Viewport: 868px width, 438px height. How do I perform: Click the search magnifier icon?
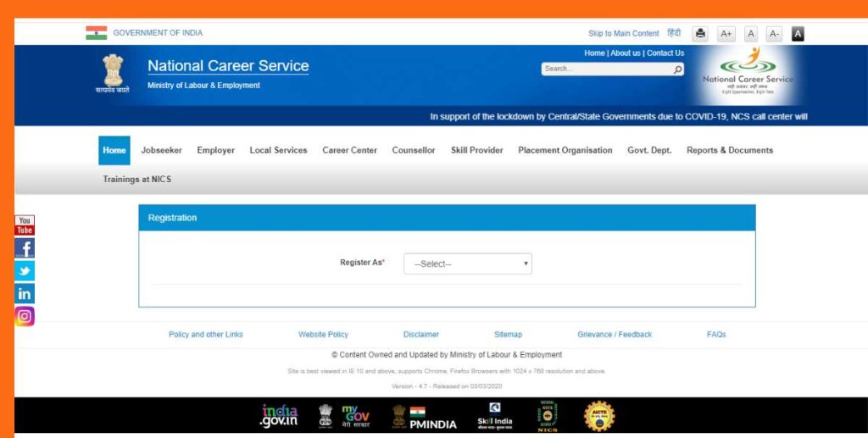pos(677,69)
